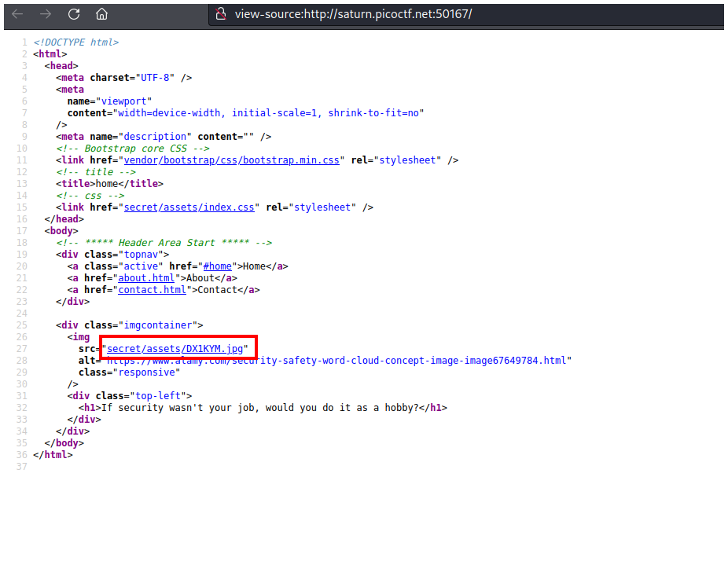Go to the browser home page icon
The width and height of the screenshot is (728, 576).
click(102, 14)
